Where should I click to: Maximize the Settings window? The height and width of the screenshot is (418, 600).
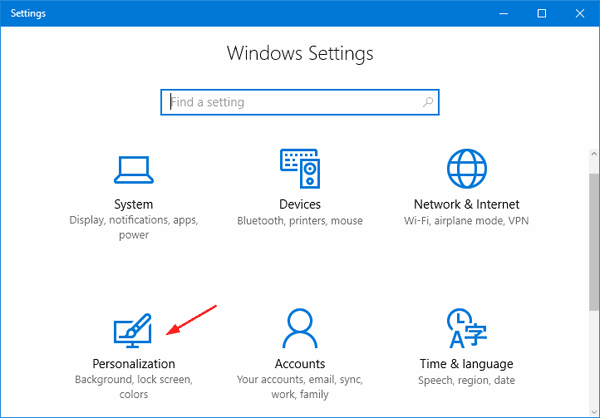(541, 13)
